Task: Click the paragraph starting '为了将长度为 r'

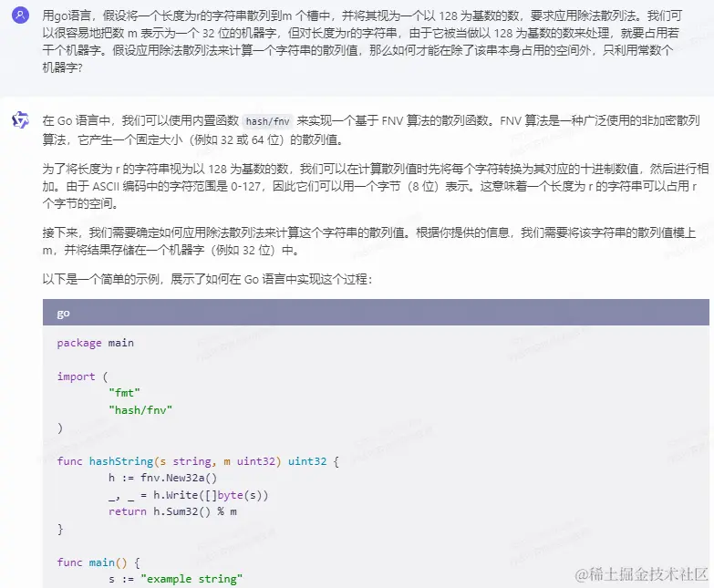Action: pyautogui.click(x=376, y=186)
